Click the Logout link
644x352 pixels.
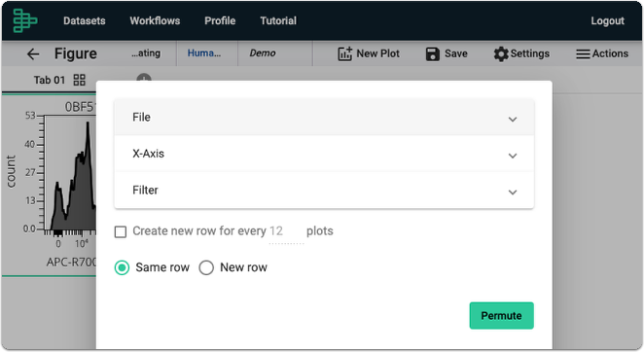(x=607, y=20)
